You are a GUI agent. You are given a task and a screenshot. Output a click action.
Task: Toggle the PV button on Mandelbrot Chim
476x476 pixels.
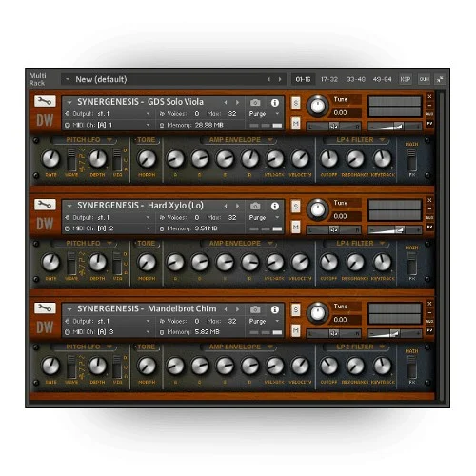(x=429, y=330)
